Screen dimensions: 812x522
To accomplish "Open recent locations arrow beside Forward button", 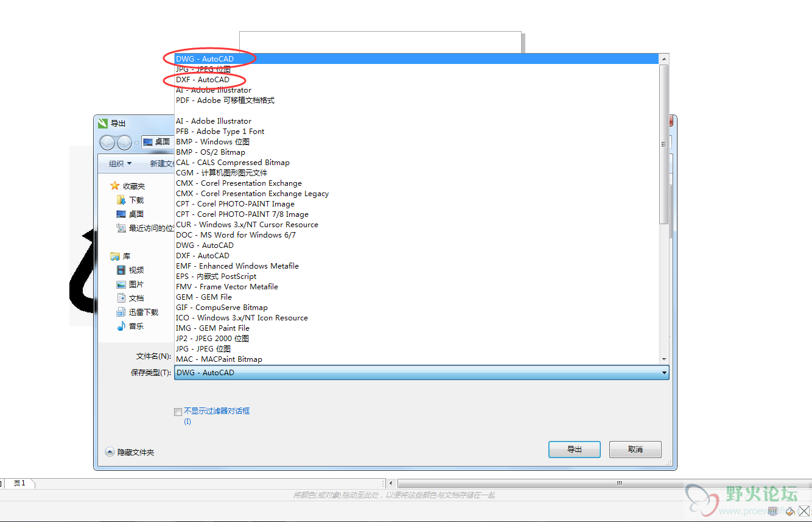I will tap(136, 143).
